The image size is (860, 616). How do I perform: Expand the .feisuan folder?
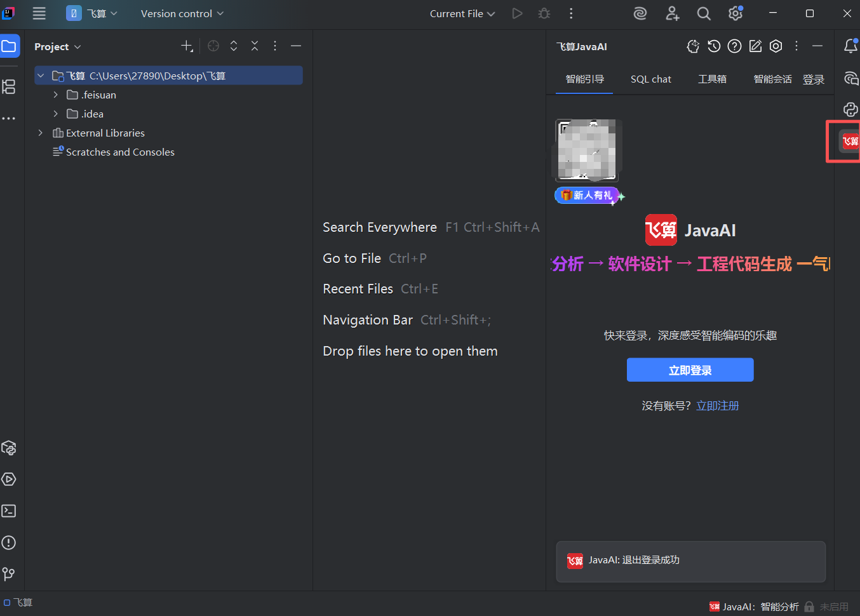(x=56, y=95)
